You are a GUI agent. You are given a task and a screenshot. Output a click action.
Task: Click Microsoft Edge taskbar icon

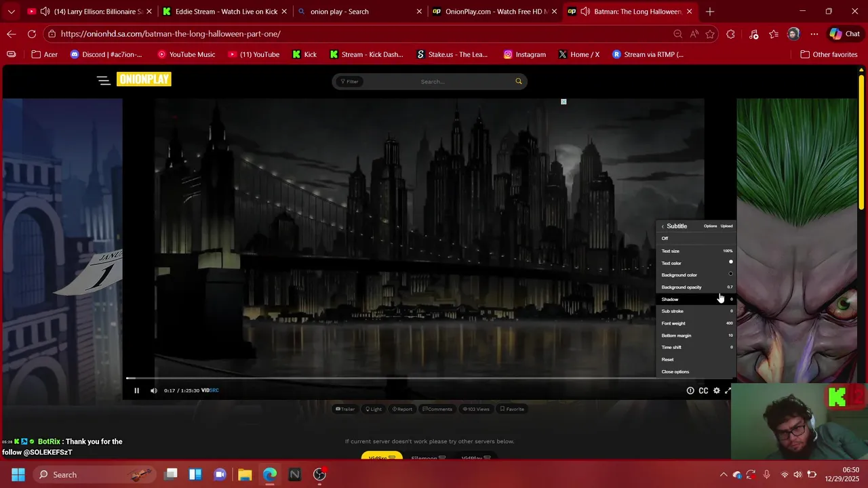[270, 474]
